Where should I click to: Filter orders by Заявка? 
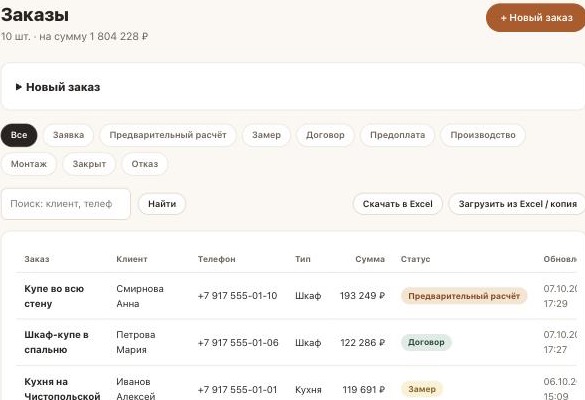[x=68, y=135]
